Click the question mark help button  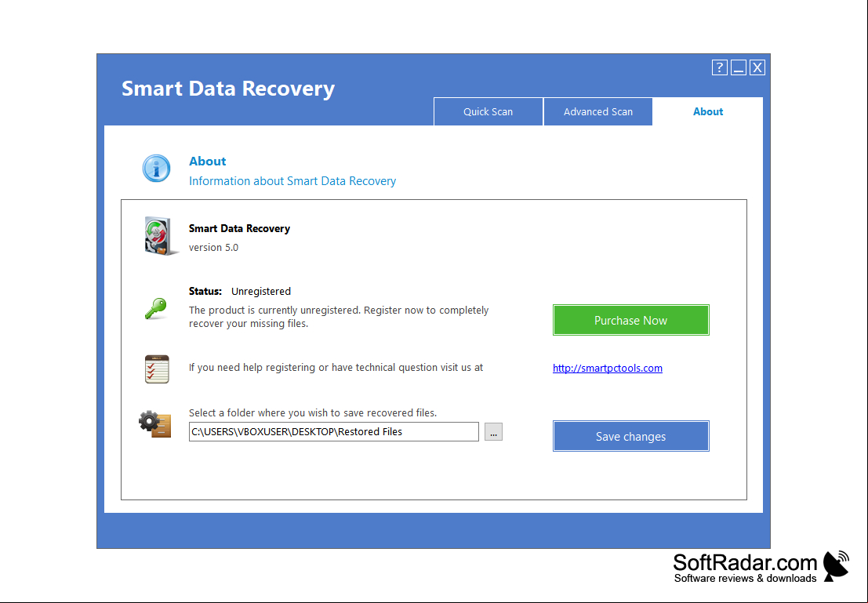tap(719, 67)
